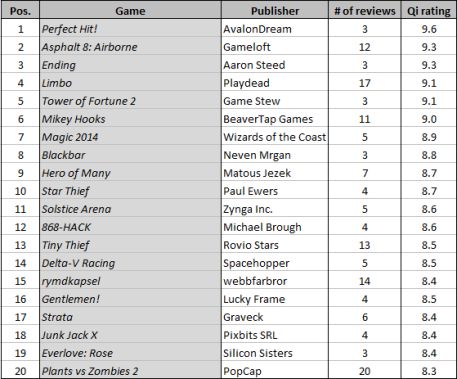Click the # of reviews header
Viewport: 457px width, 379px height.
click(365, 11)
